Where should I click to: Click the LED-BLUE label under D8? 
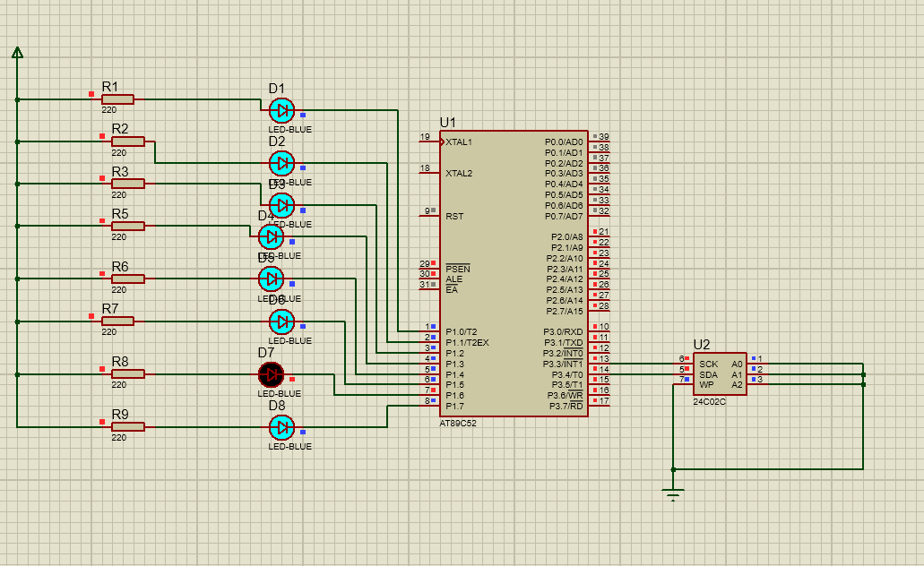click(x=290, y=446)
